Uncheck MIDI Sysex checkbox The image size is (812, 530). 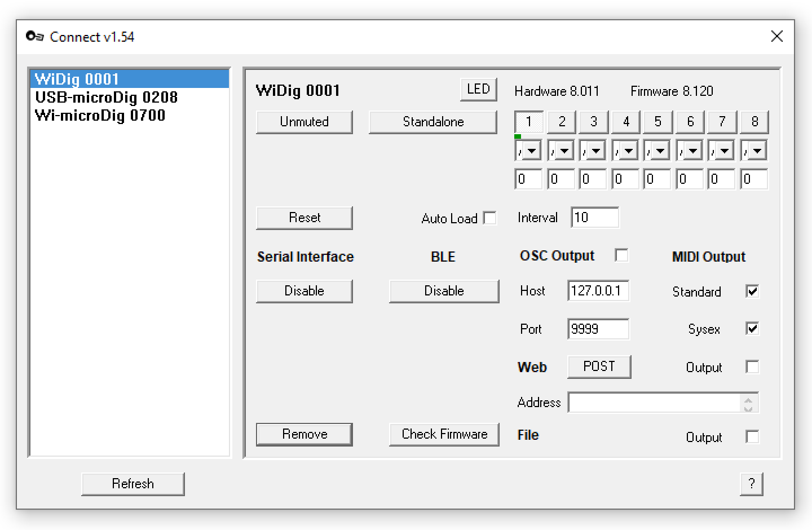pos(752,329)
